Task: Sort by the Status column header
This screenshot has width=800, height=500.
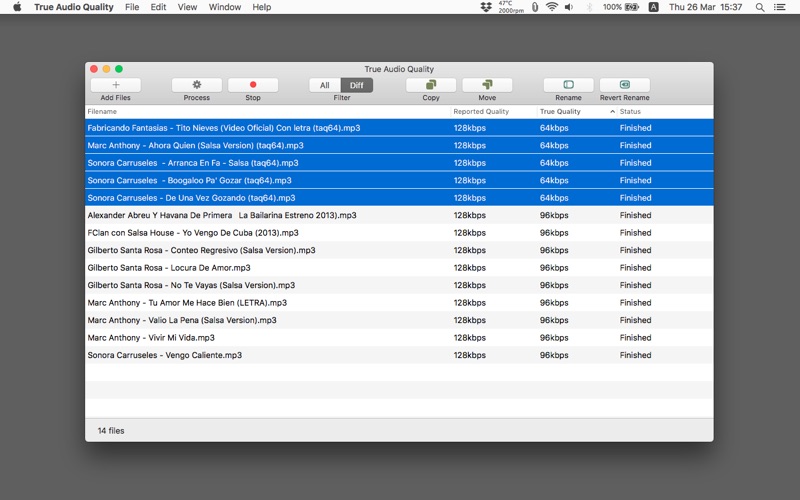Action: click(x=665, y=111)
